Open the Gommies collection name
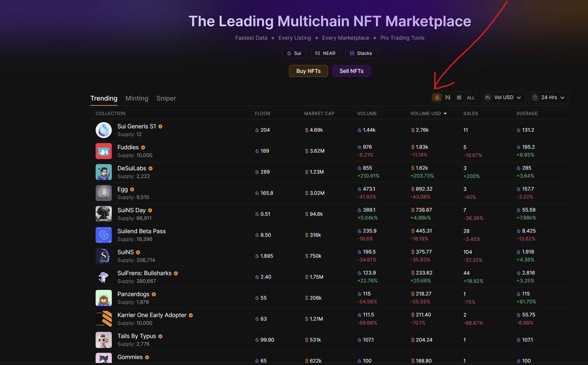The height and width of the screenshot is (365, 588). coord(130,357)
